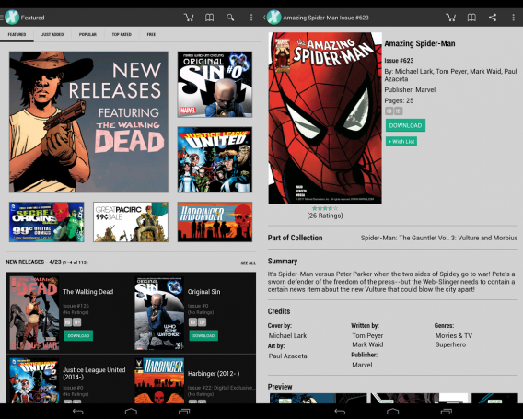
Task: Tap HD badge icon under Pages: 25
Action: 389,111
